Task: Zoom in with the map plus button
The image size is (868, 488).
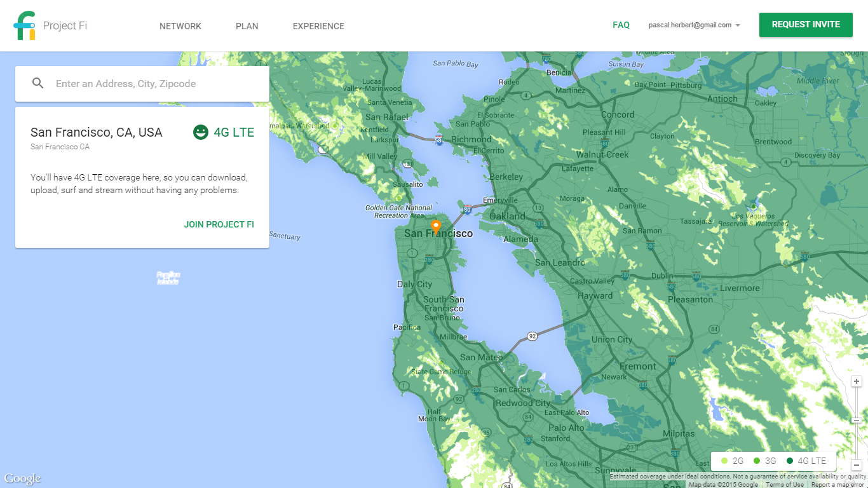Action: 857,381
